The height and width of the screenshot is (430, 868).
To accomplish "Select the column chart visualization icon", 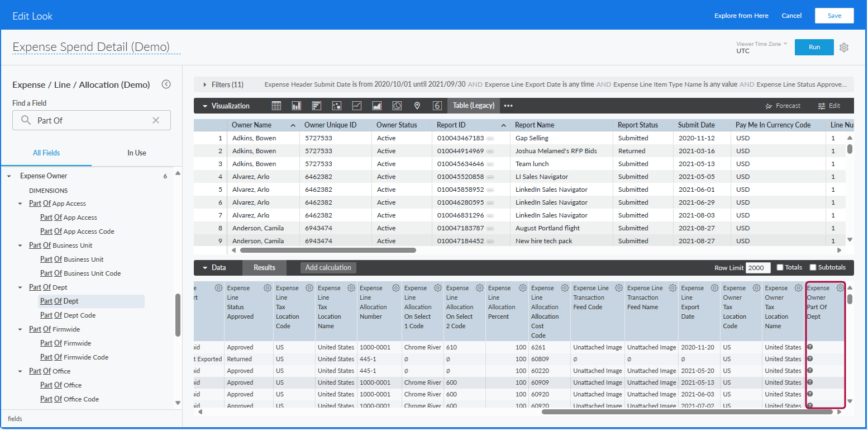I will pyautogui.click(x=296, y=106).
